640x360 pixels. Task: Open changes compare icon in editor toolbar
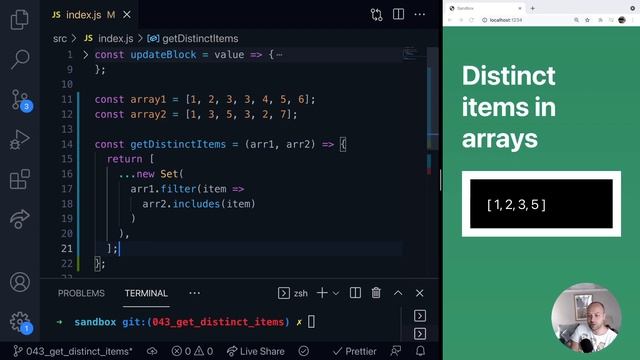(x=376, y=15)
